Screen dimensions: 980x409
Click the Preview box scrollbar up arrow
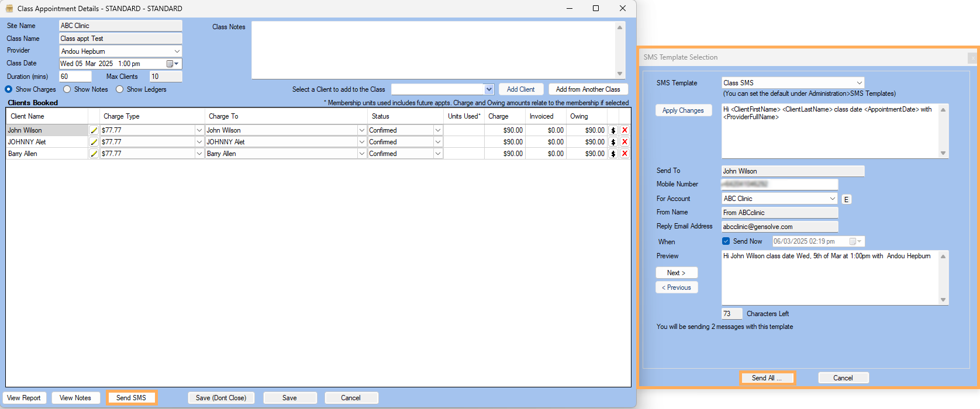click(943, 256)
